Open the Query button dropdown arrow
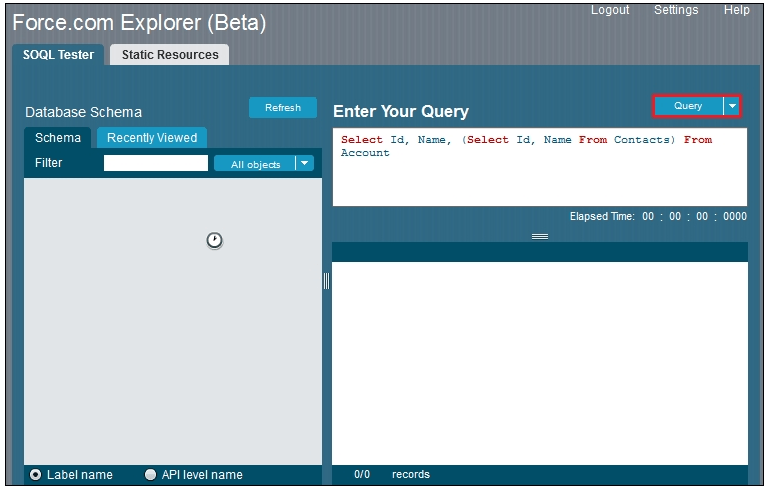The height and width of the screenshot is (489, 768). pyautogui.click(x=732, y=106)
